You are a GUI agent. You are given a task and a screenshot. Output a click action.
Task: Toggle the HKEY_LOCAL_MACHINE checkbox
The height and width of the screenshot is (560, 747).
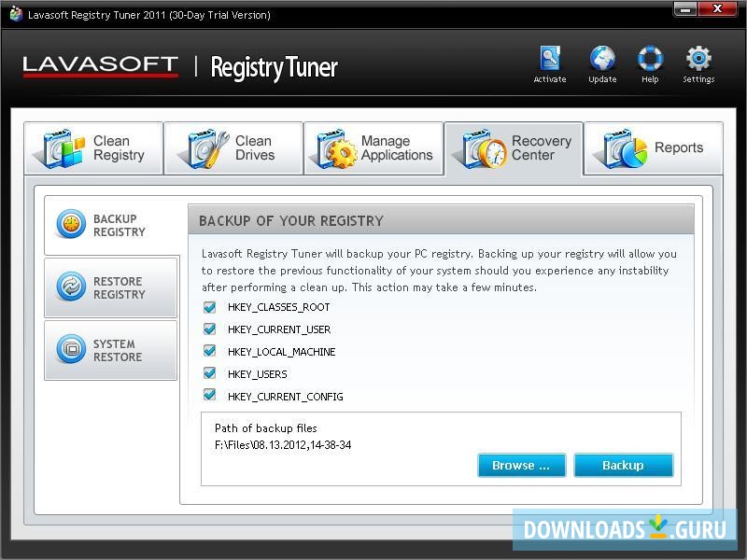(209, 352)
